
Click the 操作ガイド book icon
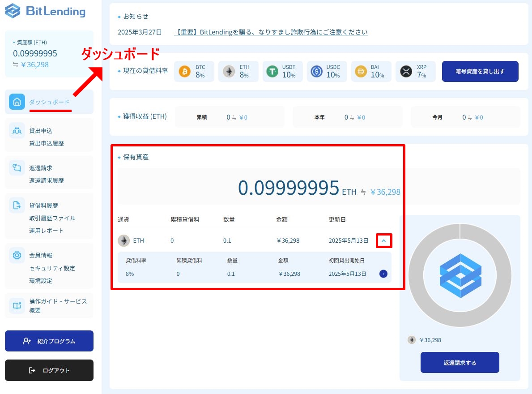[17, 305]
